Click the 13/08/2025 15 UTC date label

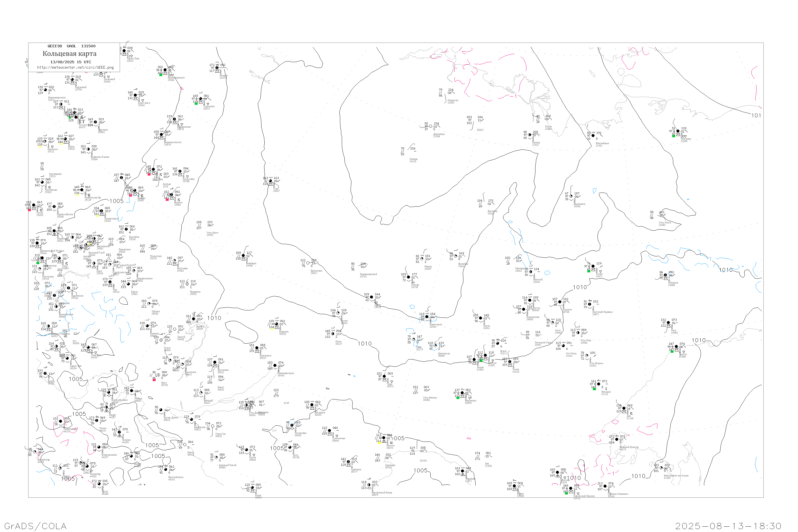click(70, 62)
